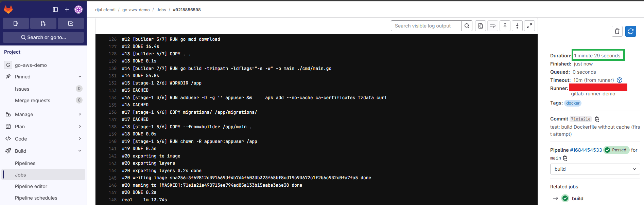Open pipeline #1684454533 link
Screen dimensions: 644x205
586,150
